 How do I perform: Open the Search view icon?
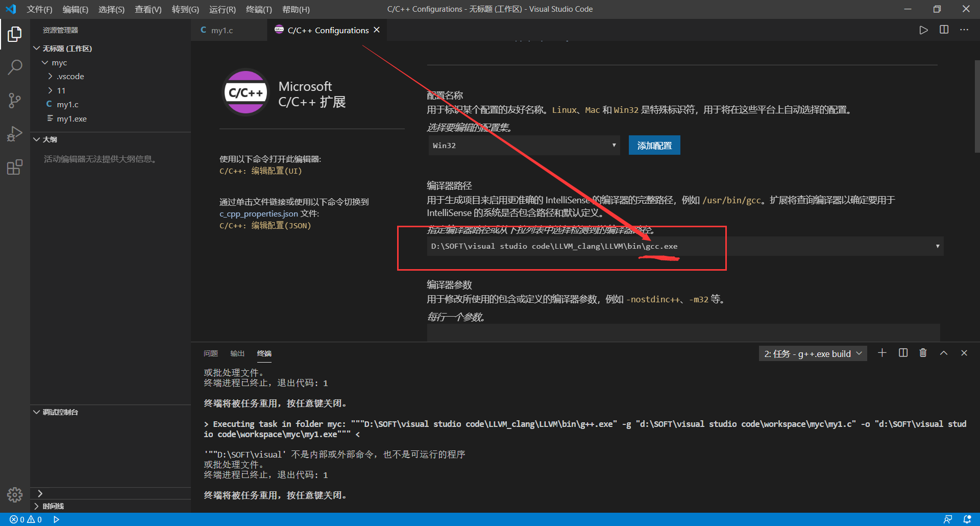(15, 67)
